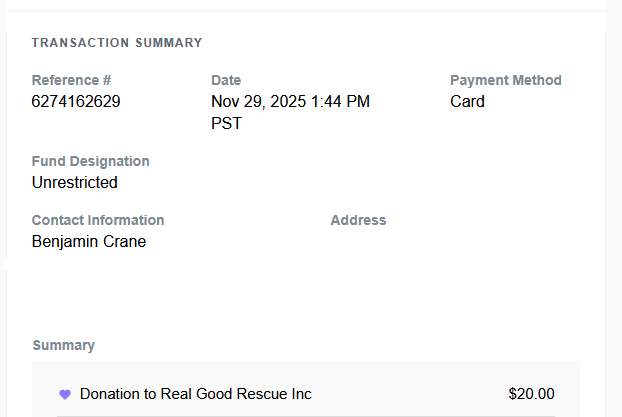622x417 pixels.
Task: Click the Address label
Action: coord(358,220)
